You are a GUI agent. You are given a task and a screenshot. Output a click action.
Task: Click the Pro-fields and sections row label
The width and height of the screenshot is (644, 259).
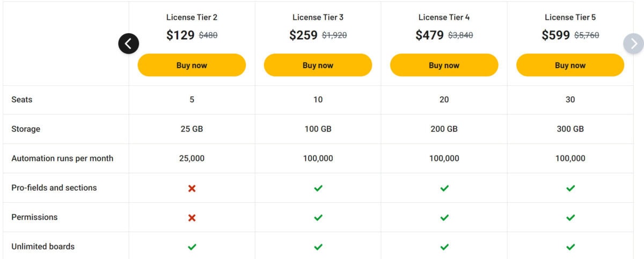[x=54, y=188]
